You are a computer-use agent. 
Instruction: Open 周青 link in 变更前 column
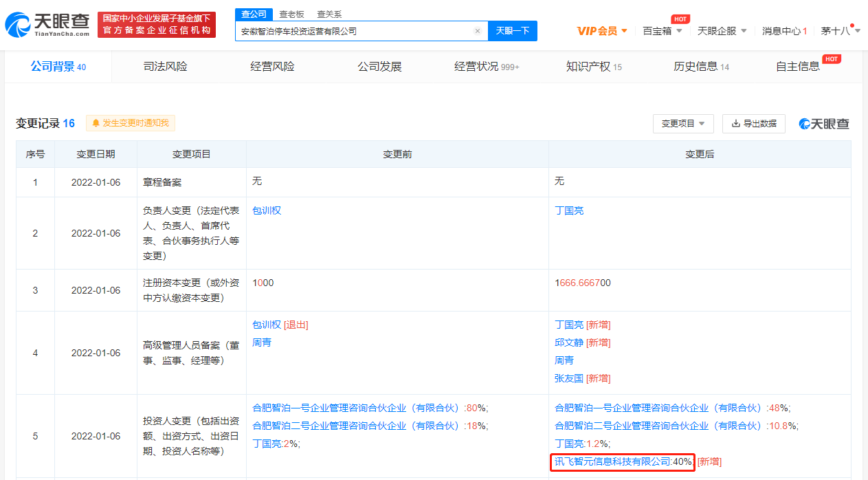262,342
